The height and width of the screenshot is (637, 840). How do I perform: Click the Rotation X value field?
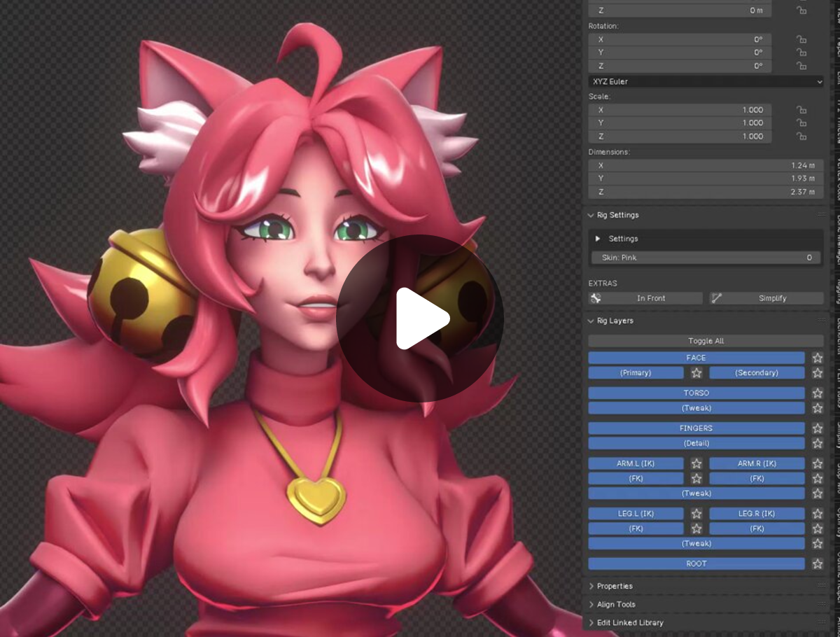[680, 40]
